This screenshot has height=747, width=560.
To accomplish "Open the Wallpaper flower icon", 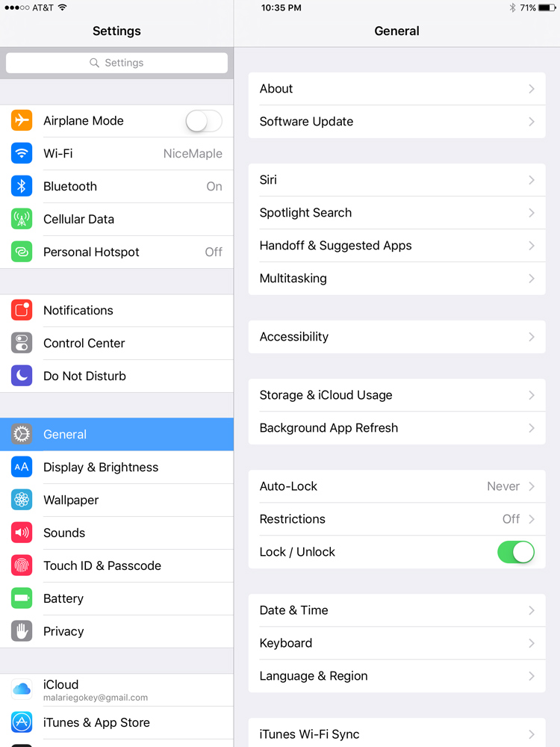I will 22,500.
